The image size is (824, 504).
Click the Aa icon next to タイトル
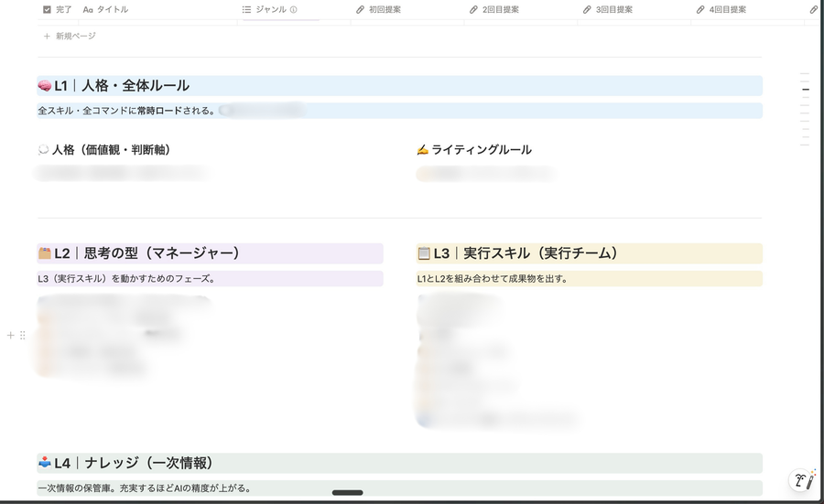(88, 9)
